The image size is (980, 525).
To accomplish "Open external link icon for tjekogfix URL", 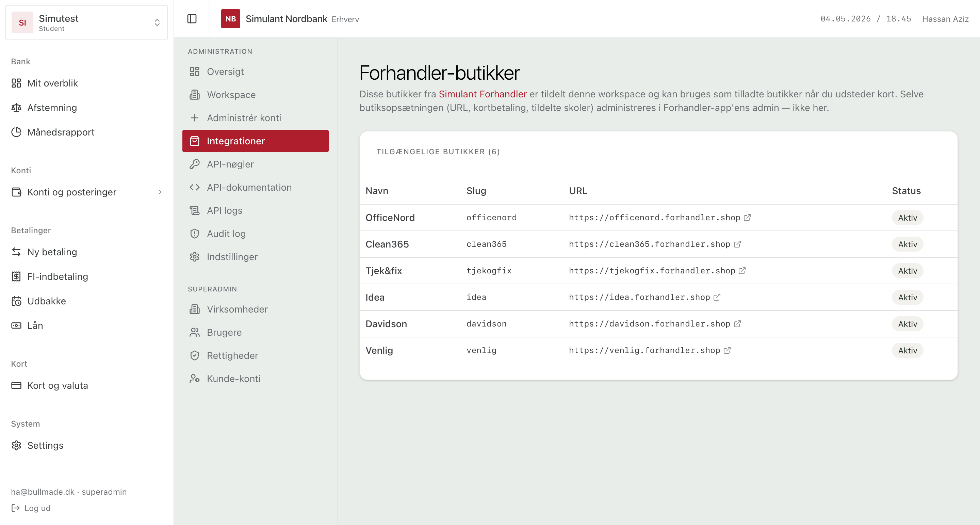I will [x=742, y=271].
